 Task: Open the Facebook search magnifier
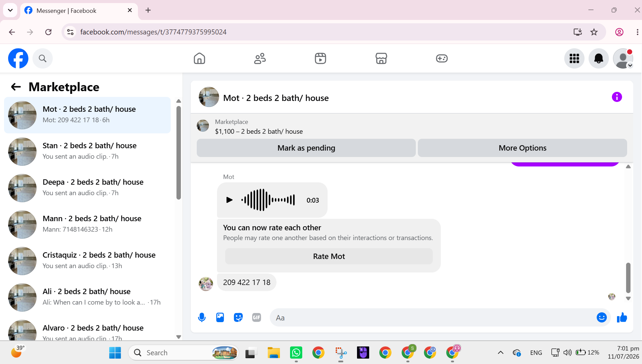click(x=43, y=58)
